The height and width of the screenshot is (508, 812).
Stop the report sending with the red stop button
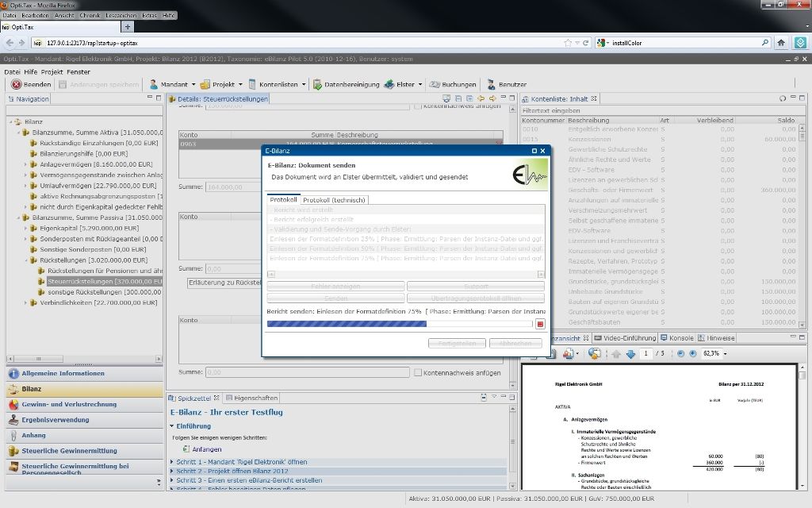click(540, 324)
